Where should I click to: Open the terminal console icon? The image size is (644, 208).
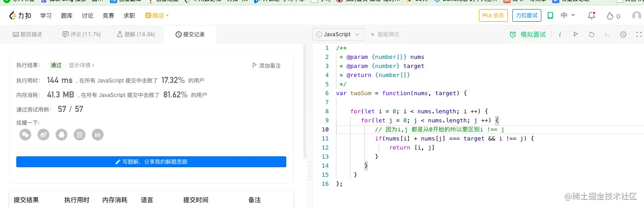607,34
